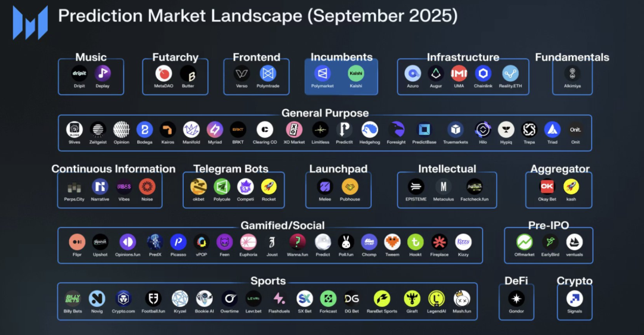
Task: Open the Metaculus icon under Intellectual
Action: pos(444,187)
